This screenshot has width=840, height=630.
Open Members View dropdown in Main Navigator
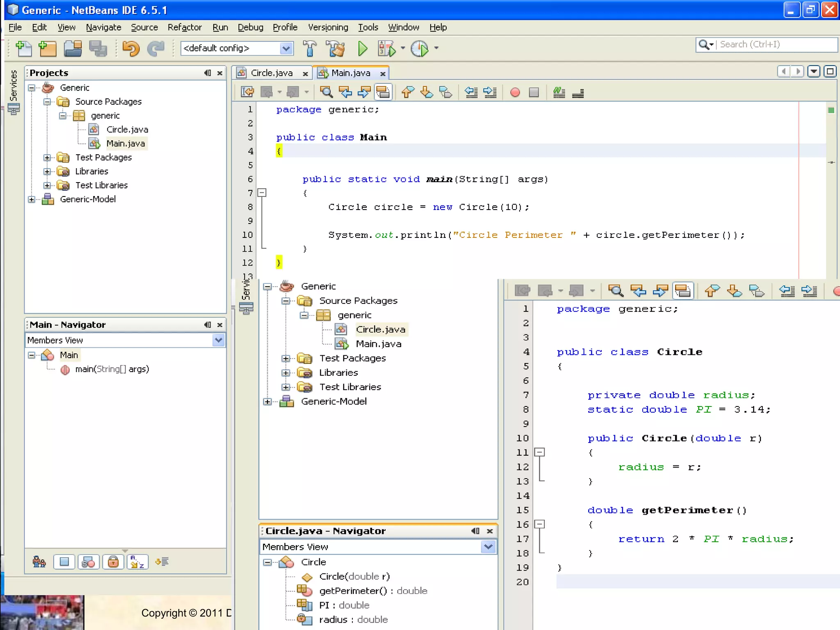pyautogui.click(x=219, y=340)
